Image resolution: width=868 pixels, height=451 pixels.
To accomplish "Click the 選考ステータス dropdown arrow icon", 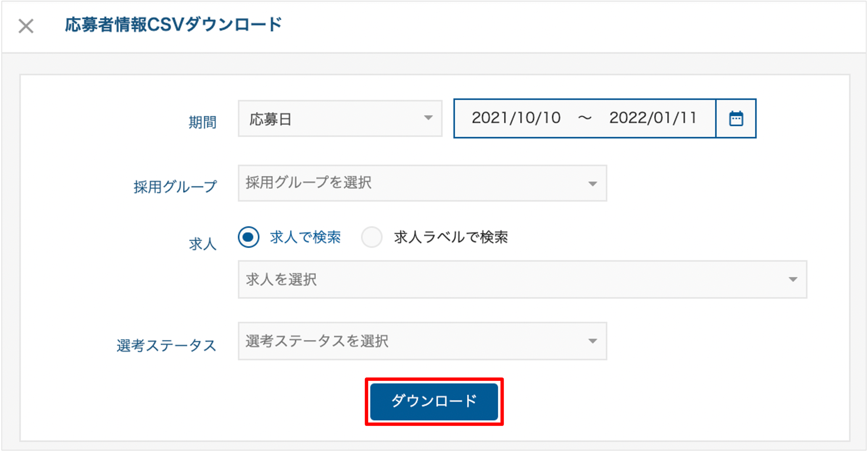I will [592, 341].
